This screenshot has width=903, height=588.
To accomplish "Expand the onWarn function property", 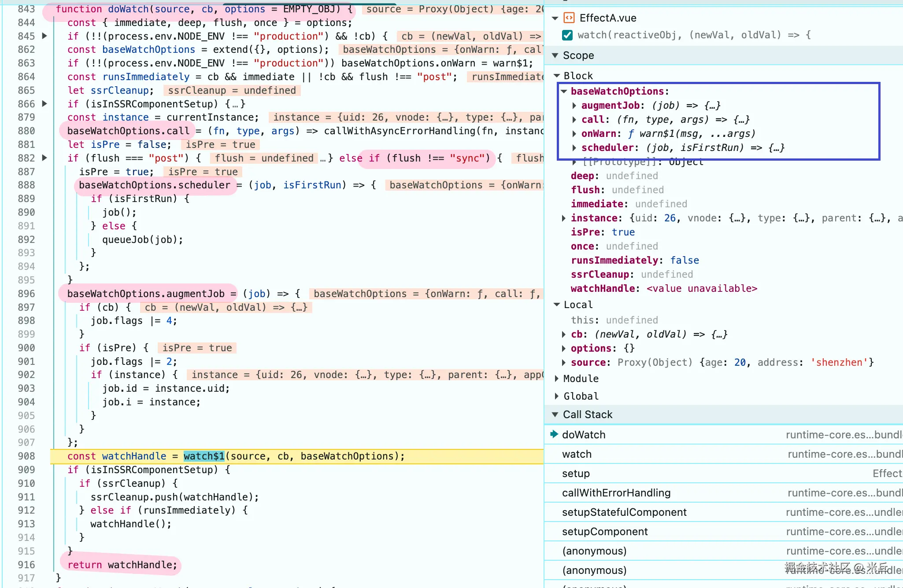I will (574, 134).
